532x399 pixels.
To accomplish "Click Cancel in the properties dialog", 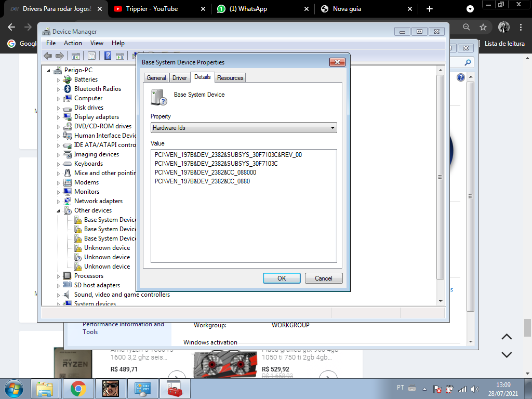I will pos(323,278).
